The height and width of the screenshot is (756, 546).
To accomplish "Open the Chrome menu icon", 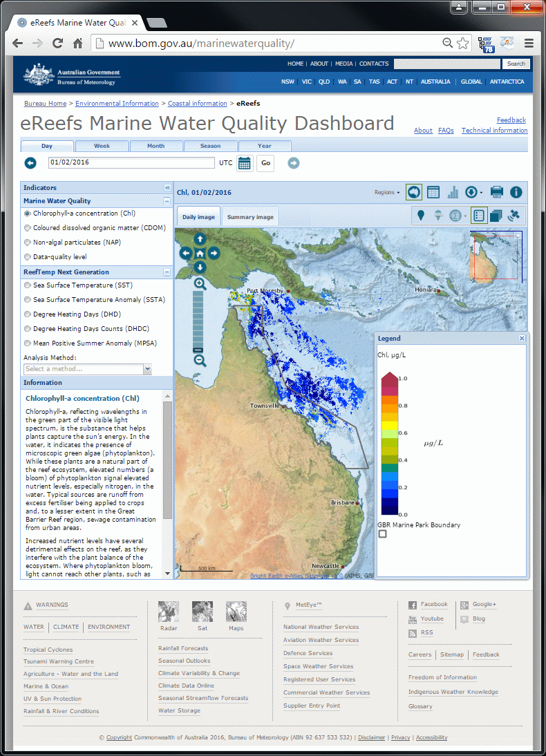I will pos(529,43).
